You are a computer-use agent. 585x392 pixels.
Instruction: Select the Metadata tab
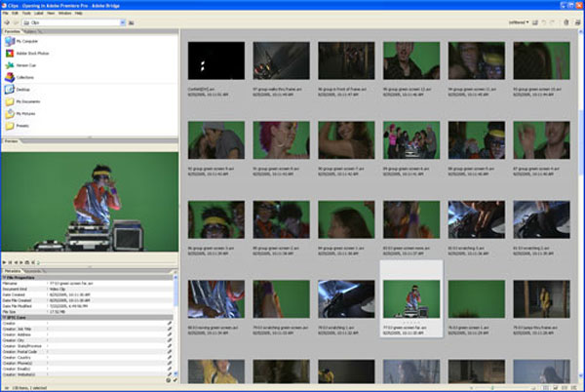[x=13, y=271]
